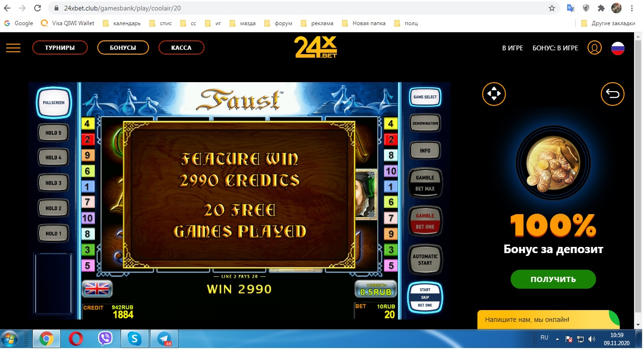Open the БОНУСЫ section
Viewport: 644px width, 349px height.
point(123,48)
